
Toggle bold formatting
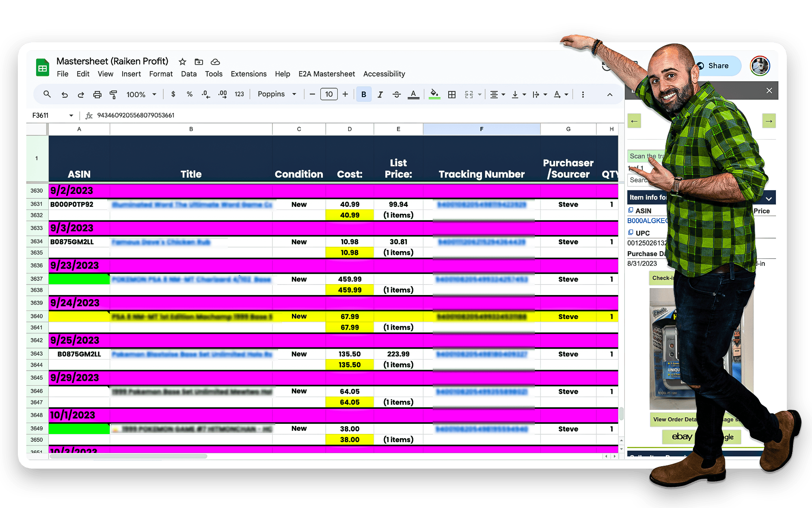(364, 94)
